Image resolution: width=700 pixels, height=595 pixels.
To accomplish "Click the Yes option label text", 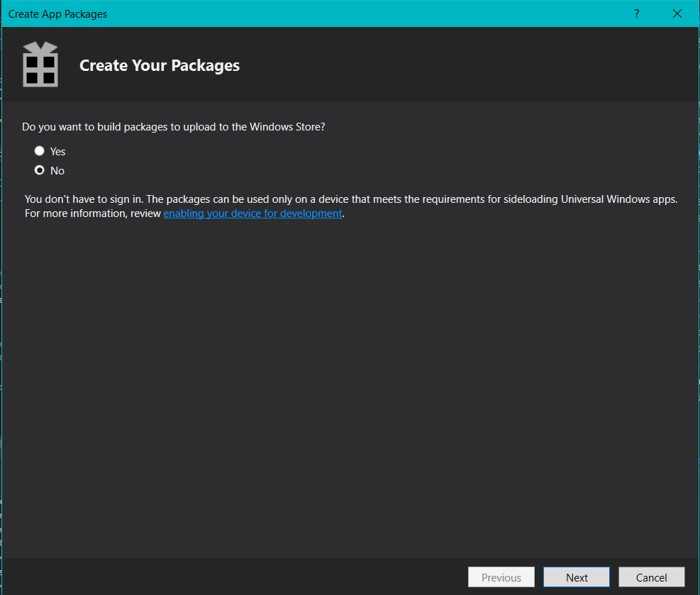I will tap(57, 152).
